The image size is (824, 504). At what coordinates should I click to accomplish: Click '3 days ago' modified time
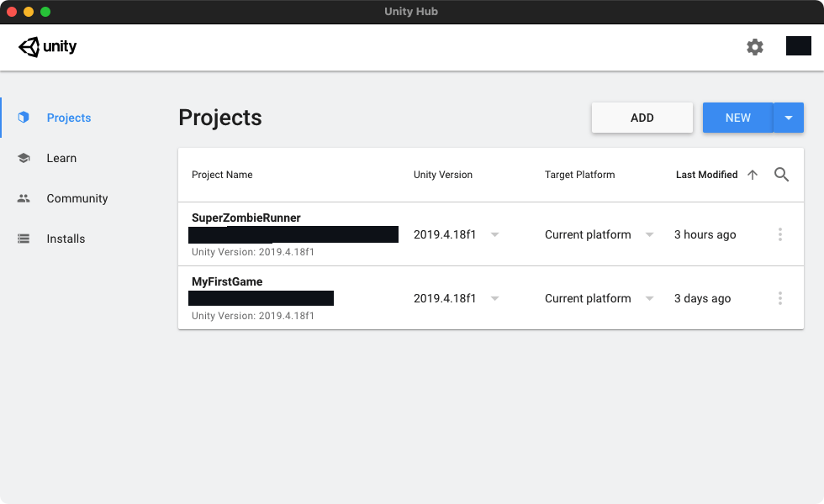[x=702, y=299]
